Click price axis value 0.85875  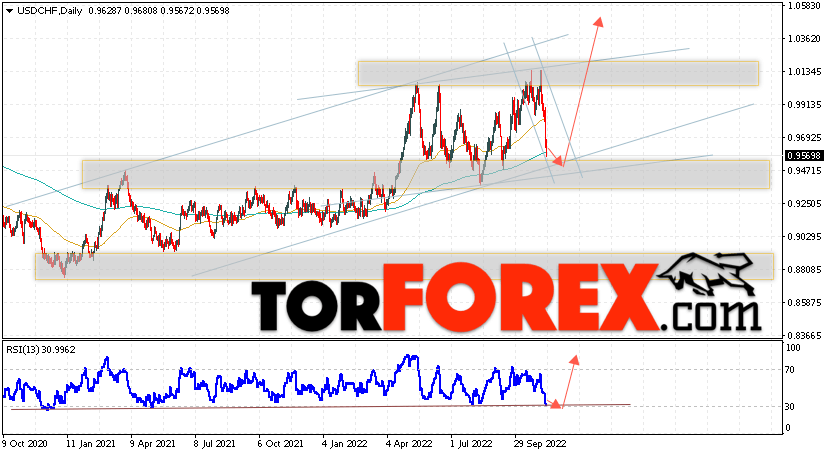tap(804, 303)
